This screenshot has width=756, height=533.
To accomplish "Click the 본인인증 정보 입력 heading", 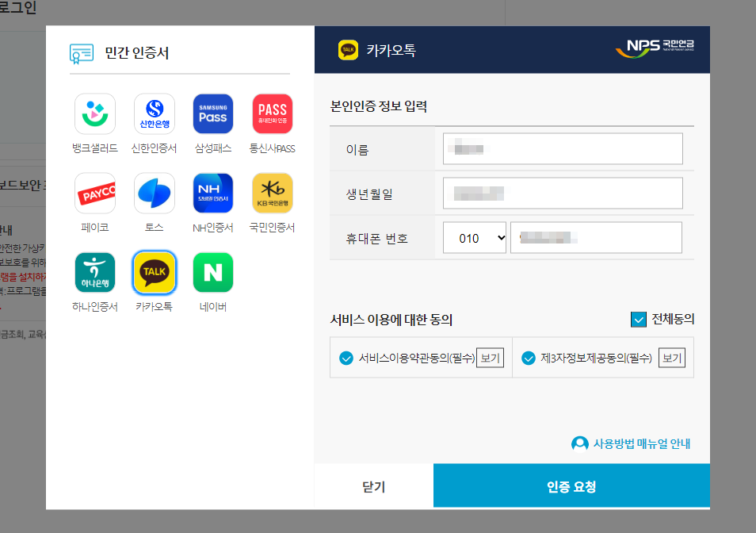I will pos(379,106).
